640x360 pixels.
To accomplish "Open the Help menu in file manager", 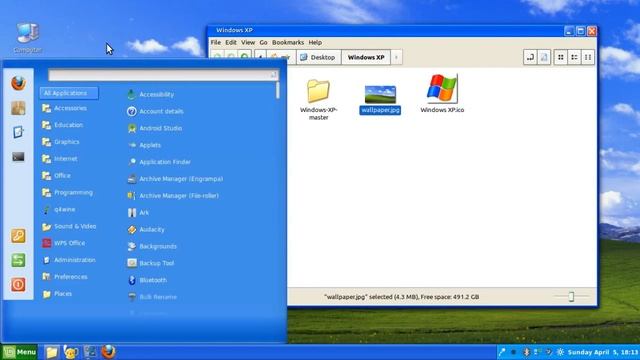I will coord(315,42).
